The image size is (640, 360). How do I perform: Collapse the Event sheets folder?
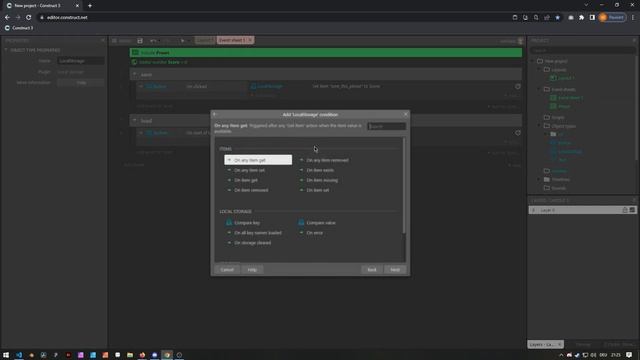point(539,89)
